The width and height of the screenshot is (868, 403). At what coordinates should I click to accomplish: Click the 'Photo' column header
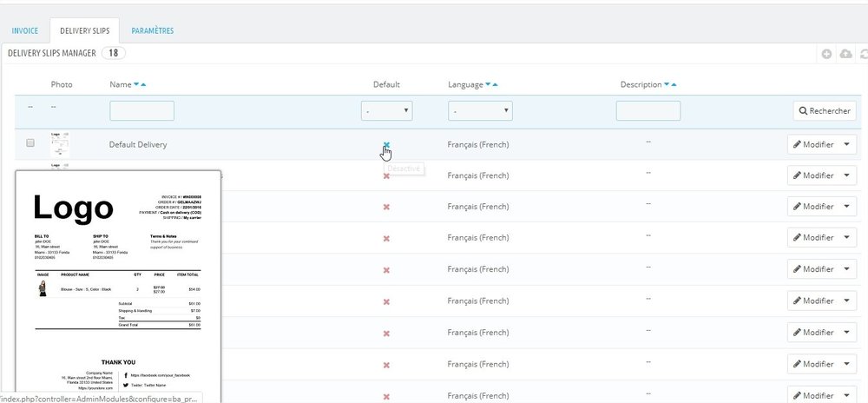[x=62, y=85]
